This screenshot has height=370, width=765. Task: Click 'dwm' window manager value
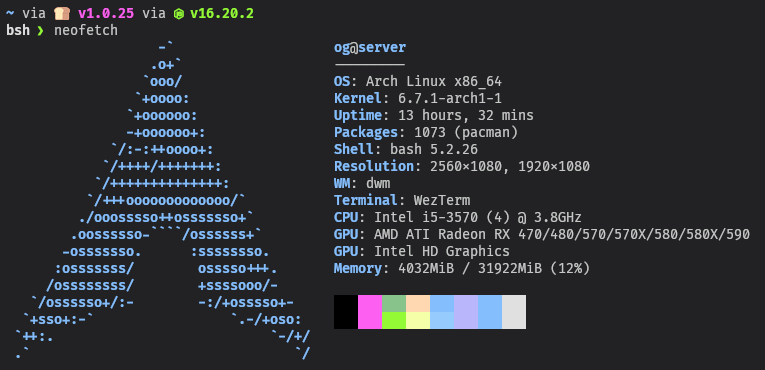point(378,184)
